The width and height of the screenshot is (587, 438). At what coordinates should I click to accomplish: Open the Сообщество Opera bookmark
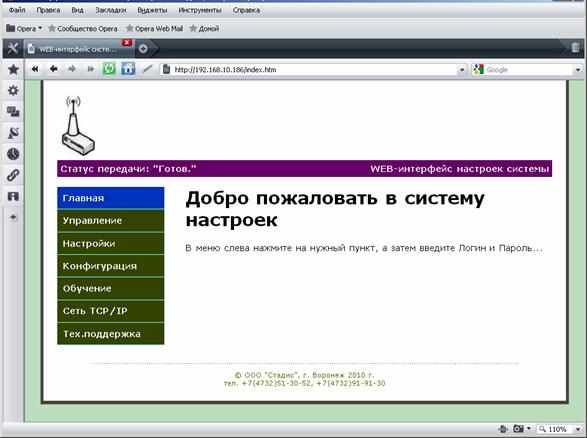[x=83, y=28]
